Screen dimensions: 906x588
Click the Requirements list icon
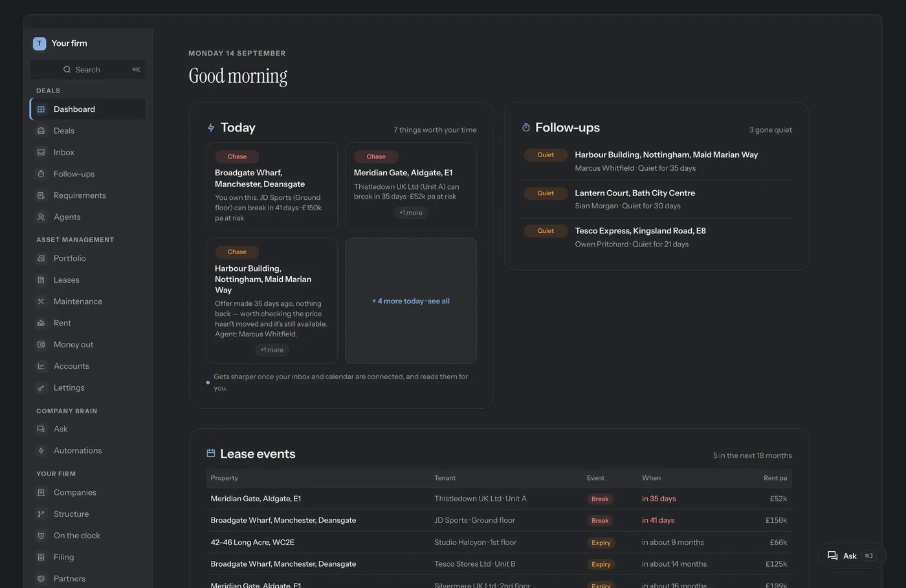[41, 195]
